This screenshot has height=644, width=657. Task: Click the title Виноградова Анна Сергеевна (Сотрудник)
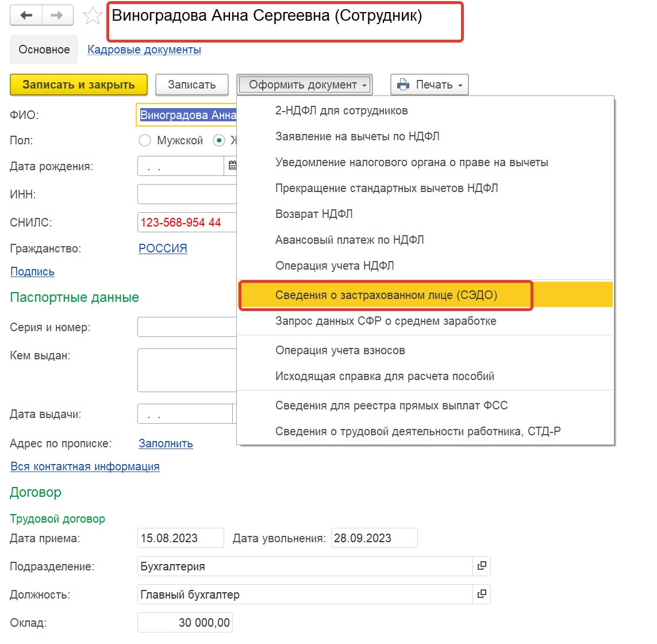click(x=267, y=16)
